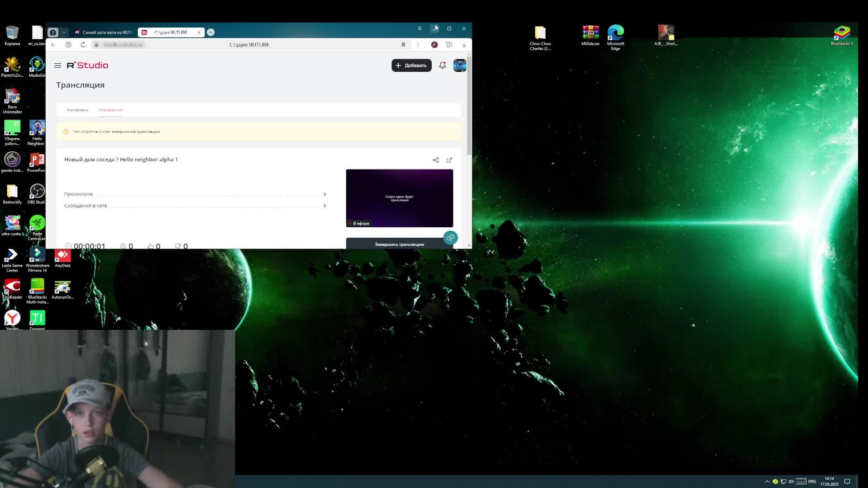The image size is (868, 488).
Task: Open the Windows action center
Action: (x=847, y=482)
